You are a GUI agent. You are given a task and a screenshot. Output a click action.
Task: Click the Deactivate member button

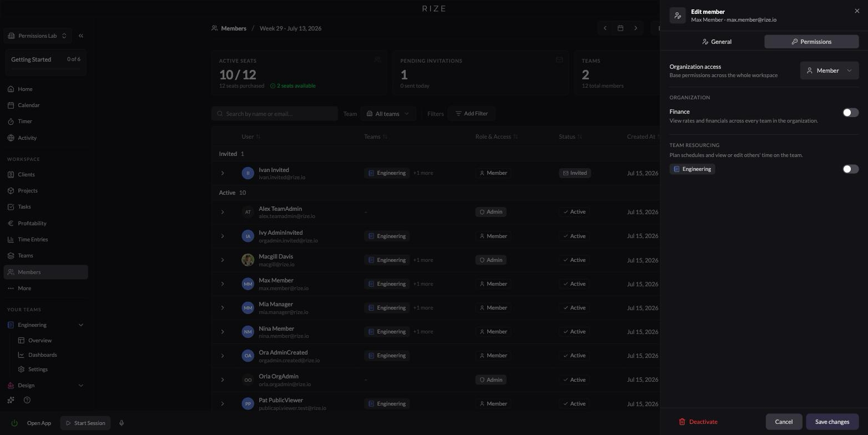pyautogui.click(x=698, y=422)
